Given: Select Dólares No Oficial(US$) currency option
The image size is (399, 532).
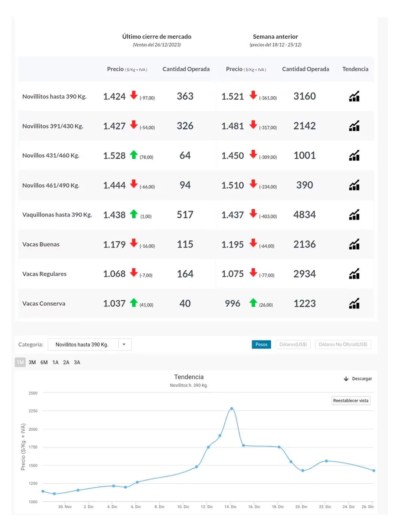Looking at the screenshot, I should click(x=343, y=344).
